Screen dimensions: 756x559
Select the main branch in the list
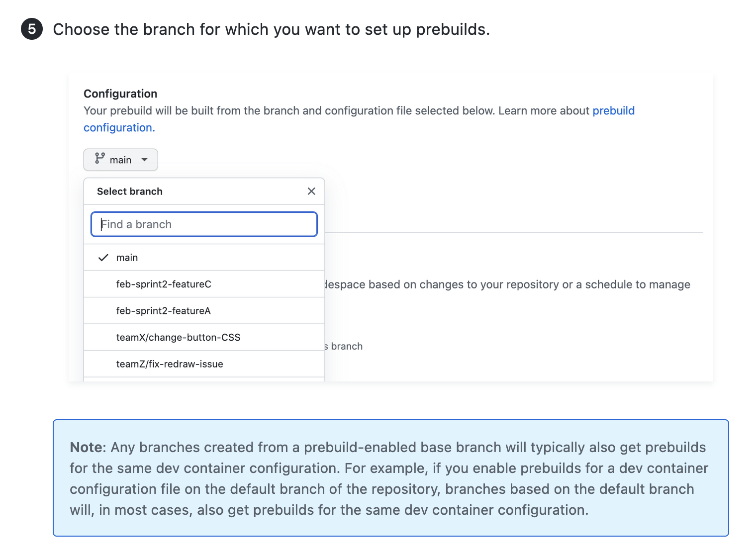point(127,258)
